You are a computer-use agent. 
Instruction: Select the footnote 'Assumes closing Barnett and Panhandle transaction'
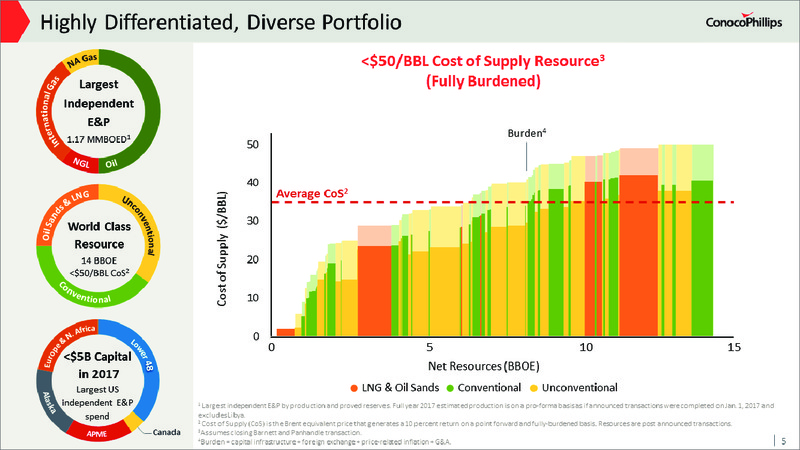280,432
